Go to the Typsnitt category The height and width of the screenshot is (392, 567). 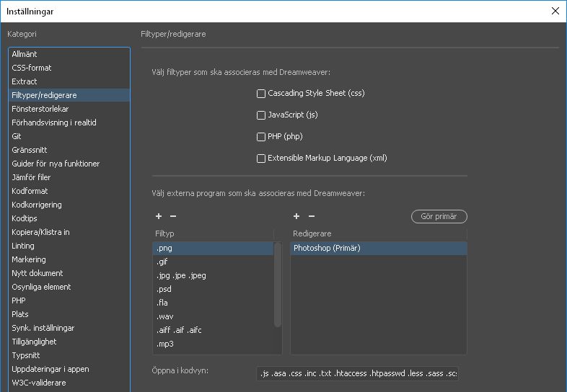(x=27, y=355)
